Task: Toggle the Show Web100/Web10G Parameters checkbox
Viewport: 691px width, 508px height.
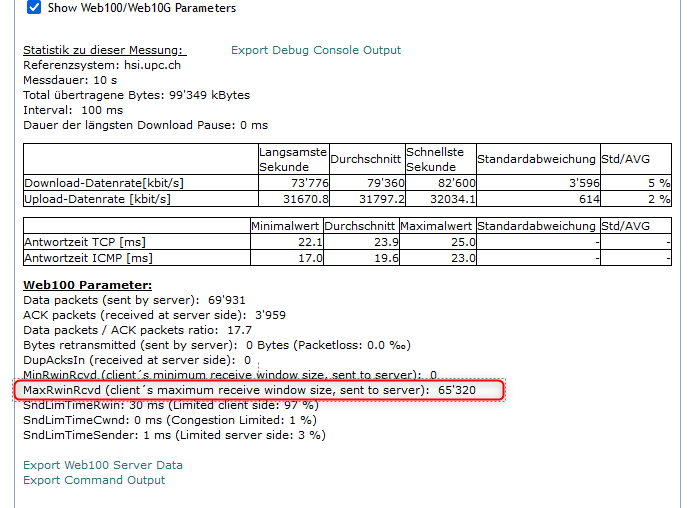Action: point(34,8)
